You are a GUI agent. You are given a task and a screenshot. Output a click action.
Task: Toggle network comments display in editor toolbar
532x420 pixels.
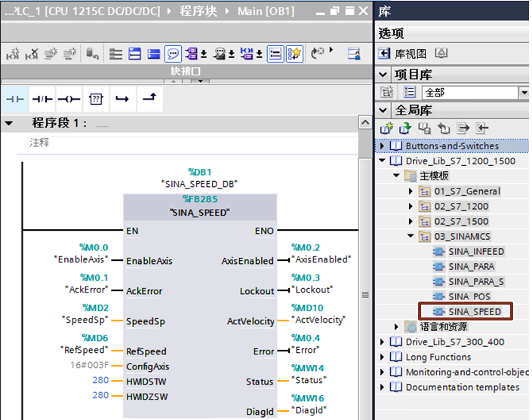173,54
